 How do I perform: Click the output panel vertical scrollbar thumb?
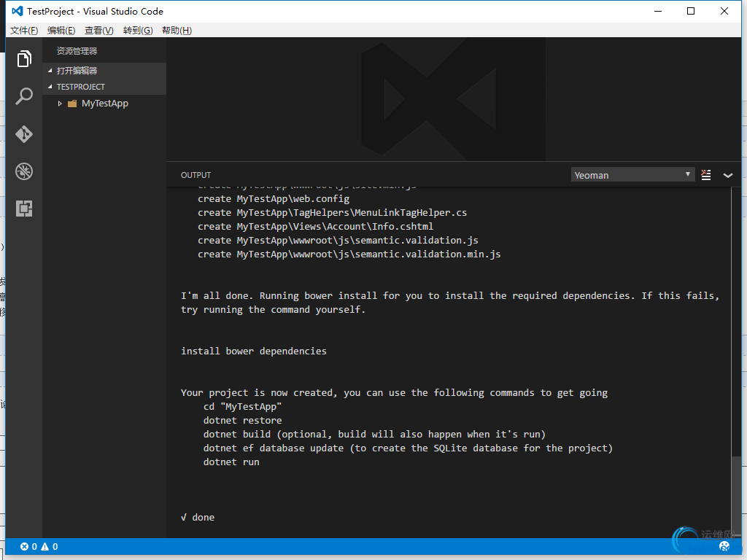(x=736, y=497)
